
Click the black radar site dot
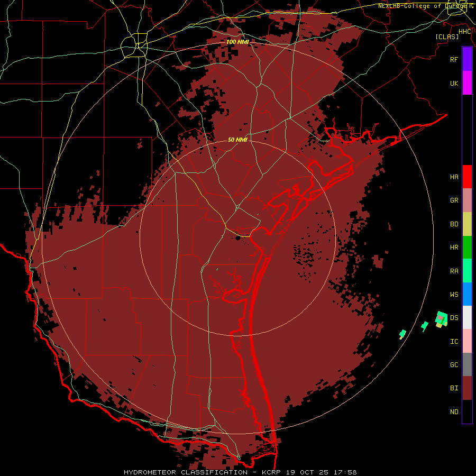pyautogui.click(x=237, y=238)
